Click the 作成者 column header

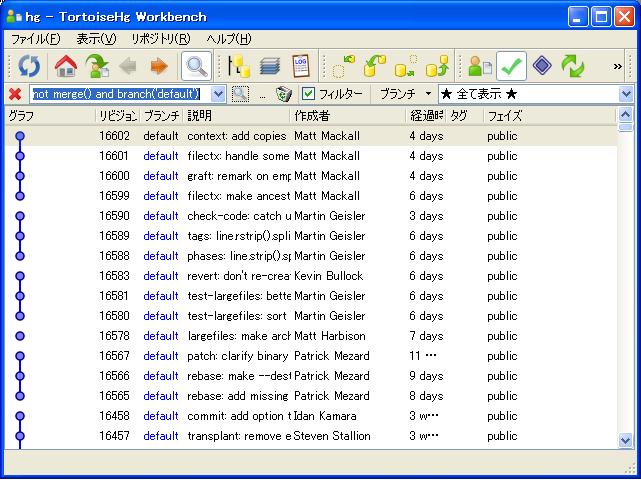[349, 116]
